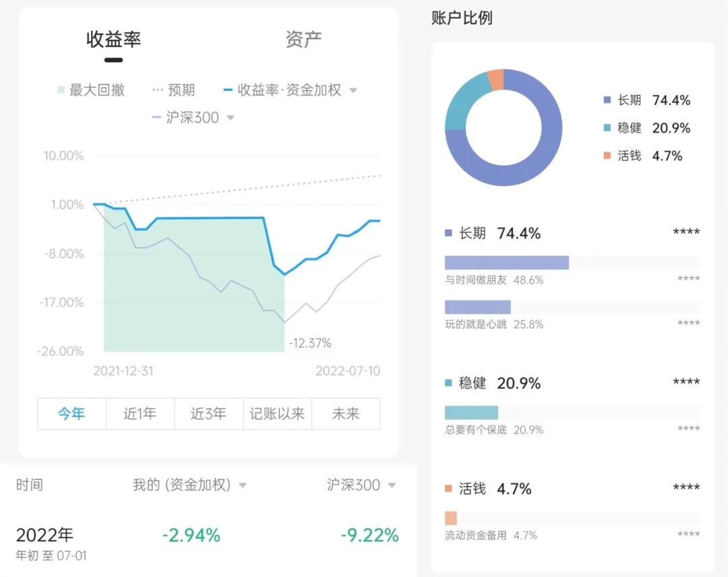
Task: Click the 玩的就是心跳 account label
Action: click(x=476, y=324)
